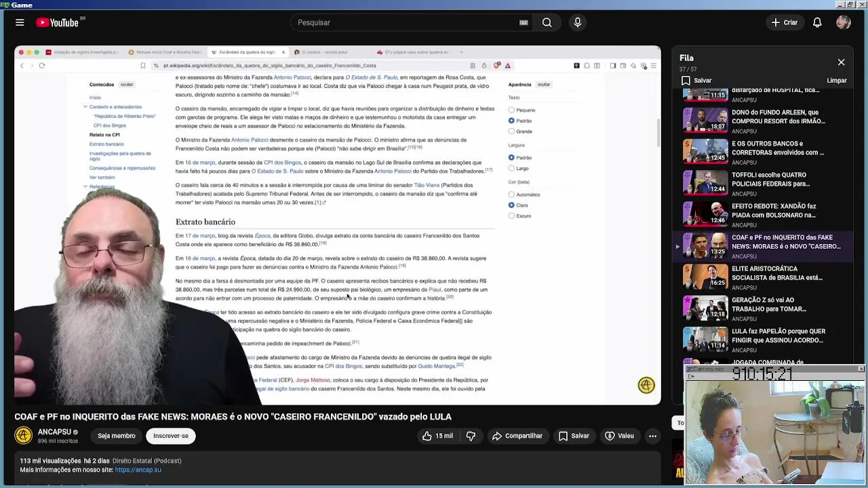Focus the Pesquisar search field
This screenshot has width=868, height=488.
point(406,22)
